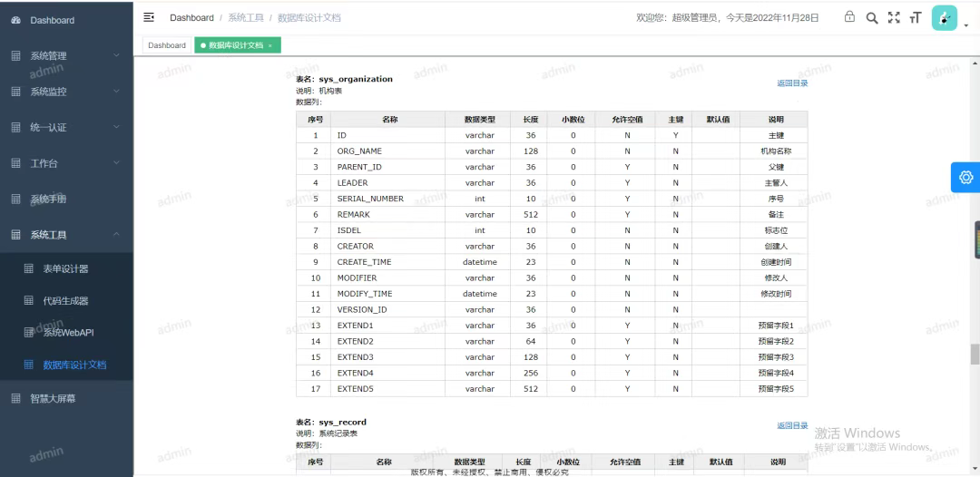Collapse the sidebar with hamburger icon
The width and height of the screenshot is (980, 477).
click(149, 17)
